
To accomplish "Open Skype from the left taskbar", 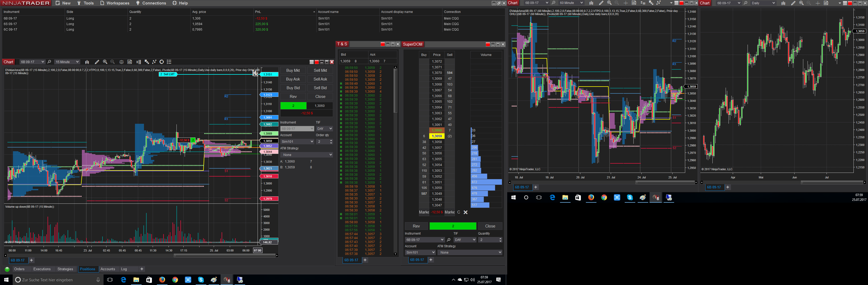I will coord(201,280).
